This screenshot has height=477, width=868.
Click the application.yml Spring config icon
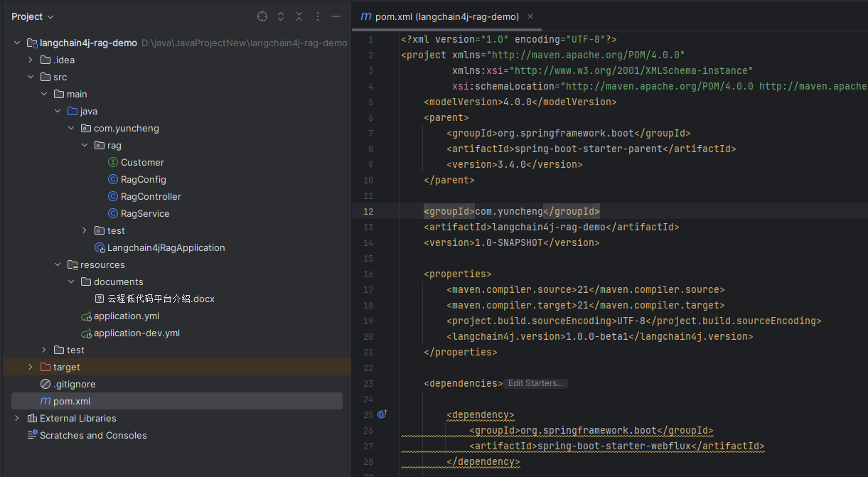(x=86, y=316)
